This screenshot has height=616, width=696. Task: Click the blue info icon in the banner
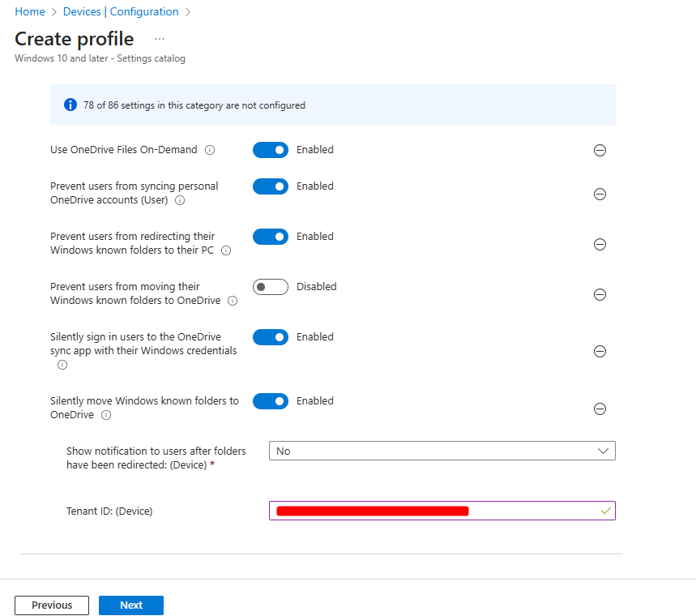point(70,105)
